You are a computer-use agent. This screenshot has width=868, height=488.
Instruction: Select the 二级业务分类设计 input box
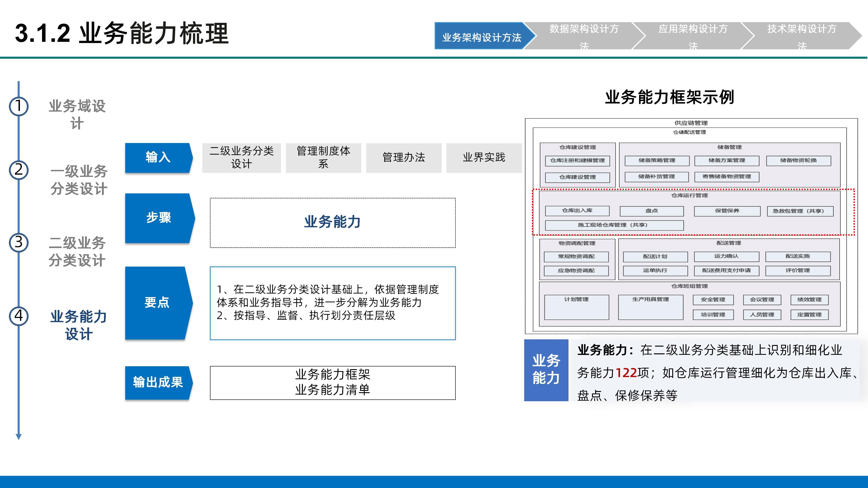click(x=242, y=158)
